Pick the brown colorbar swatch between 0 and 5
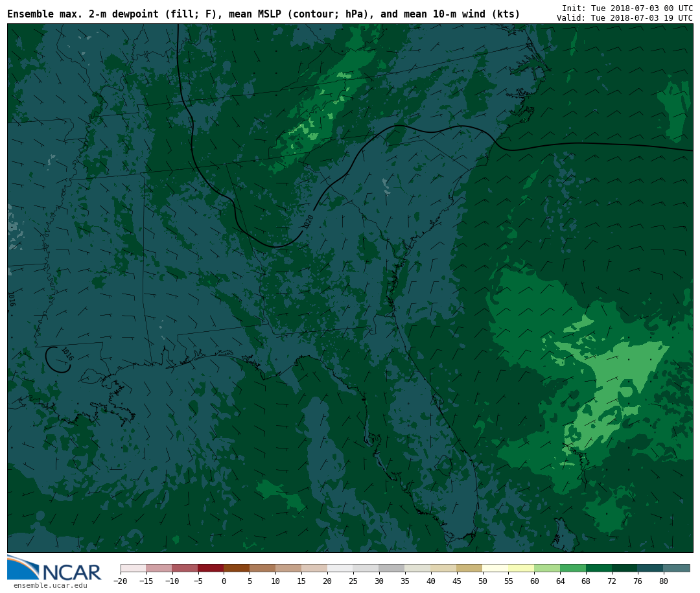 point(237,568)
